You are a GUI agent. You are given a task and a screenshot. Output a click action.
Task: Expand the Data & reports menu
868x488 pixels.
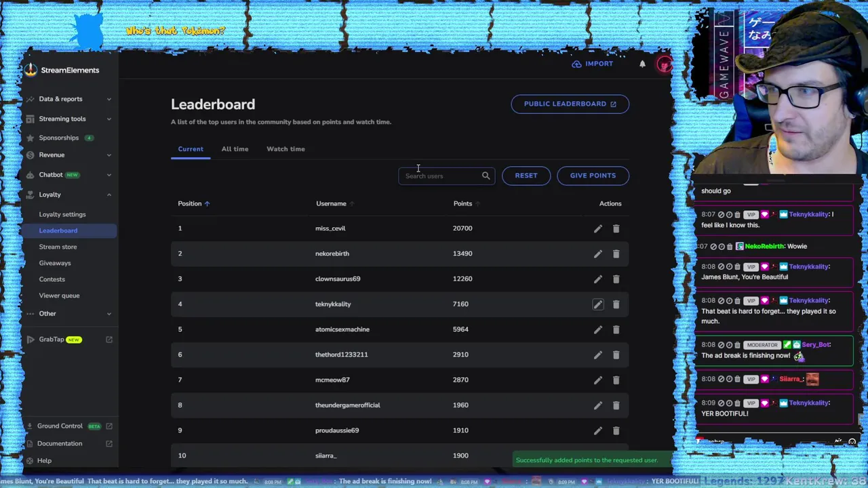click(68, 99)
